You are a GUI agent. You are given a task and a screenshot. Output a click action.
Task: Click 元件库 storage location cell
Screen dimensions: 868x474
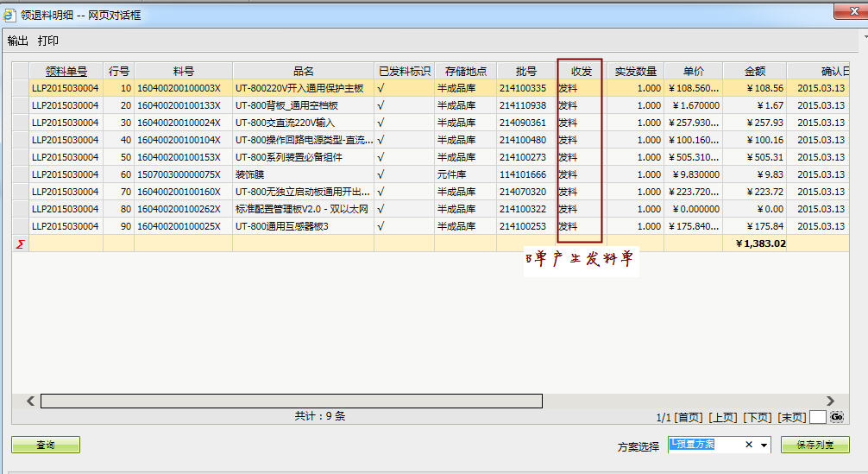452,174
